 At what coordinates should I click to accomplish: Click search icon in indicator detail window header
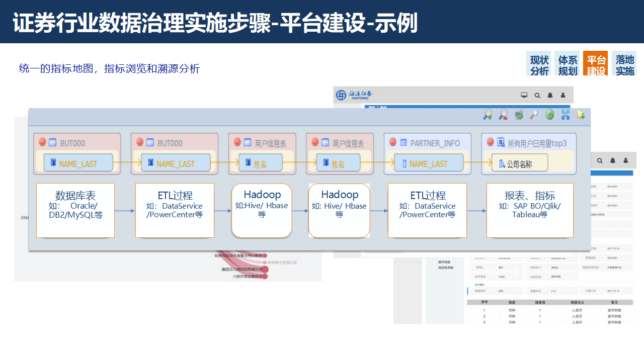pyautogui.click(x=600, y=160)
